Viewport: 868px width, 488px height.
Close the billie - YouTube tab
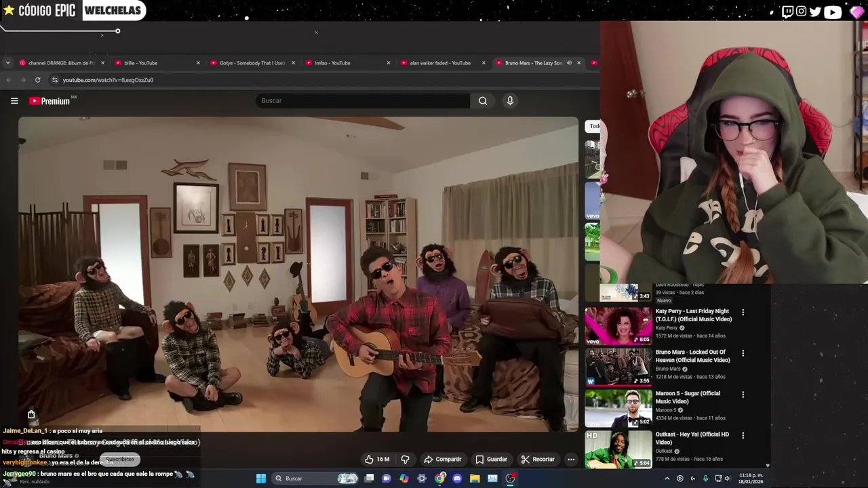click(x=198, y=63)
